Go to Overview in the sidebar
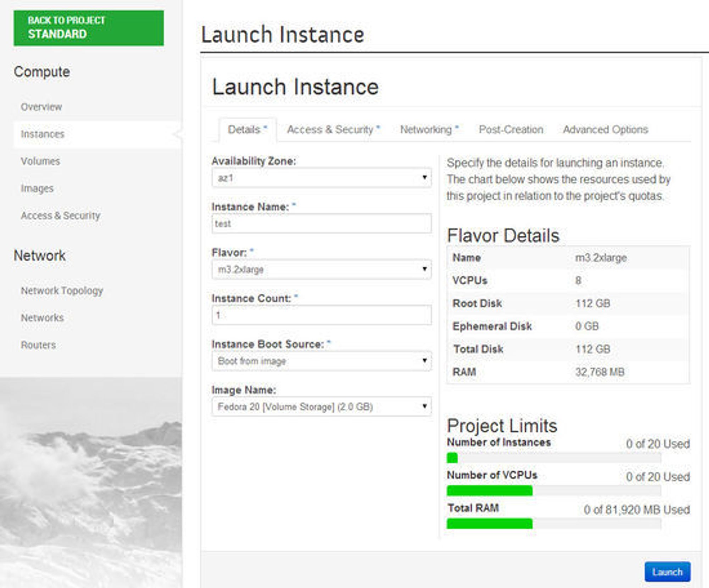The height and width of the screenshot is (588, 709). pos(41,107)
